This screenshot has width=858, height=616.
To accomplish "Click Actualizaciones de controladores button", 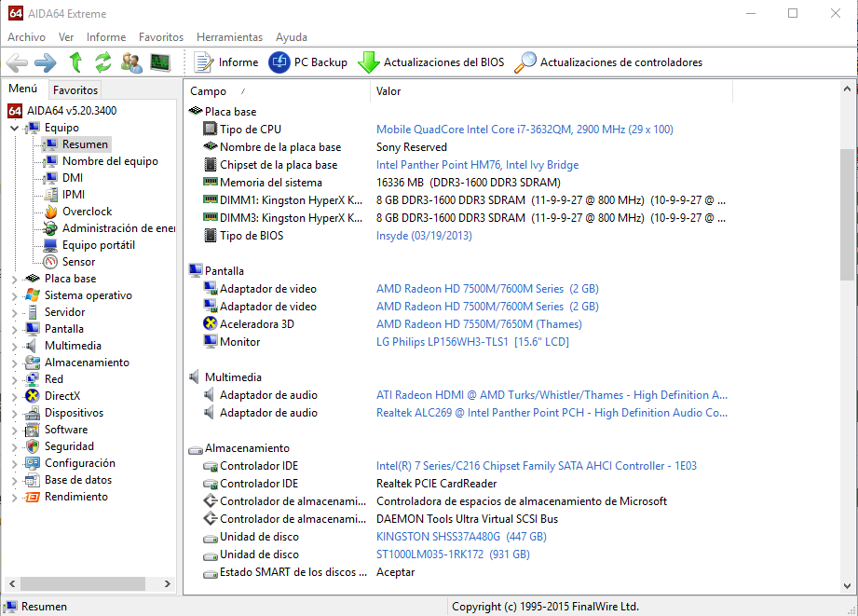I will [x=609, y=62].
